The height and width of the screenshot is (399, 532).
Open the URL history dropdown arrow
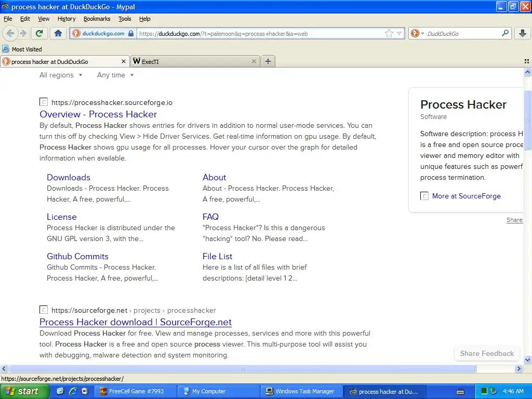(399, 33)
